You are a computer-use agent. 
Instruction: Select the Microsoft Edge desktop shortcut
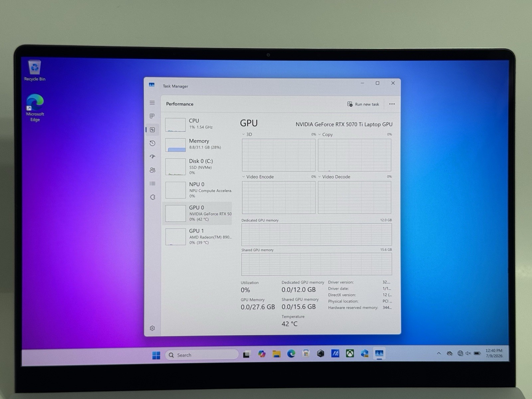[35, 108]
